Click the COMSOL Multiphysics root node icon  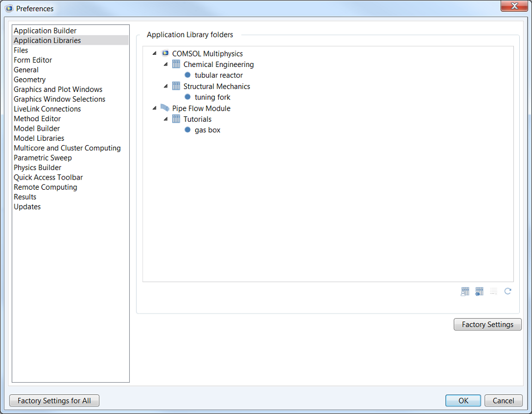(165, 53)
